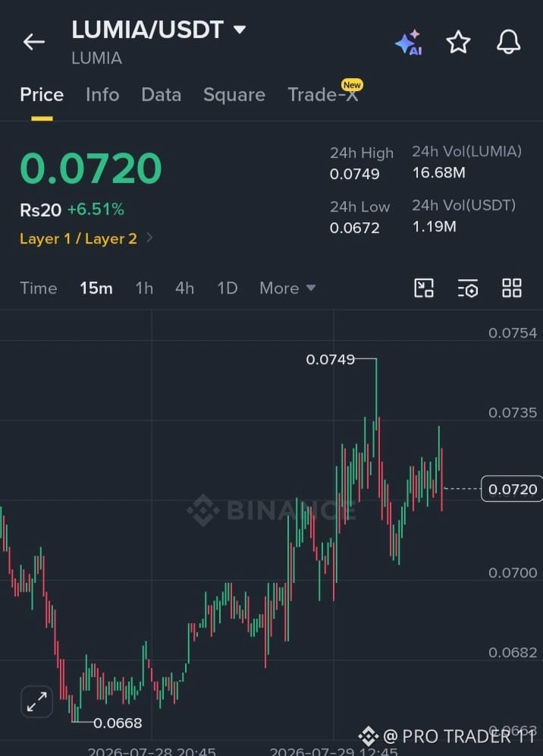The image size is (543, 756).
Task: Tap the Layer 1 / Layer 2 link
Action: coord(79,238)
